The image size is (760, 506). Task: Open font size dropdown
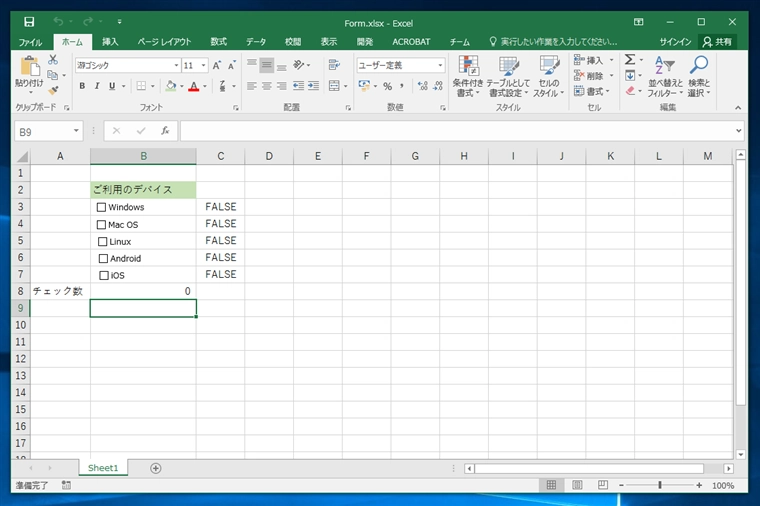(204, 65)
